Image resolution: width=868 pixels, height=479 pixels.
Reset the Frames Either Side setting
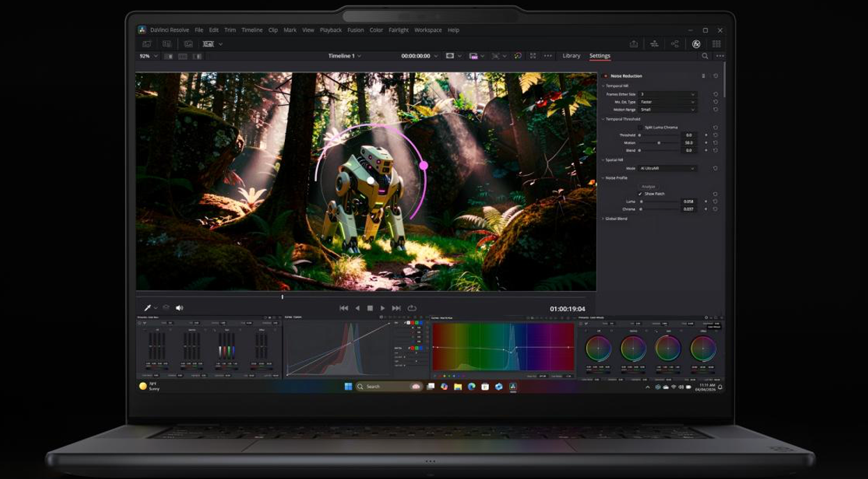click(x=715, y=94)
